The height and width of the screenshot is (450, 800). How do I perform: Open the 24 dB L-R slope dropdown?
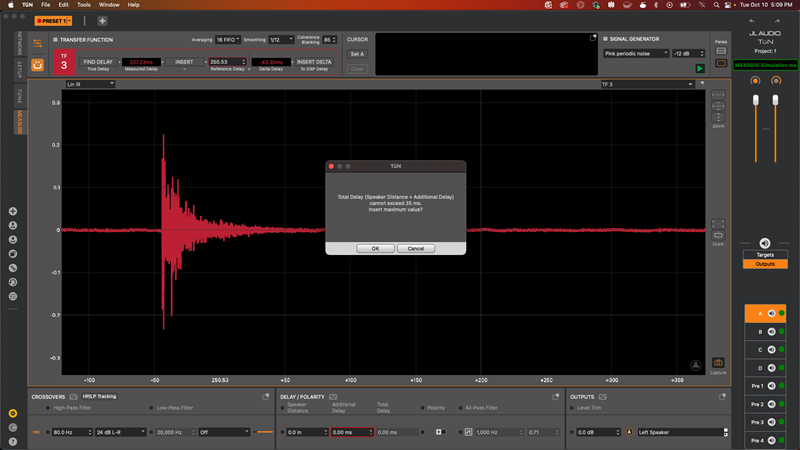point(120,432)
